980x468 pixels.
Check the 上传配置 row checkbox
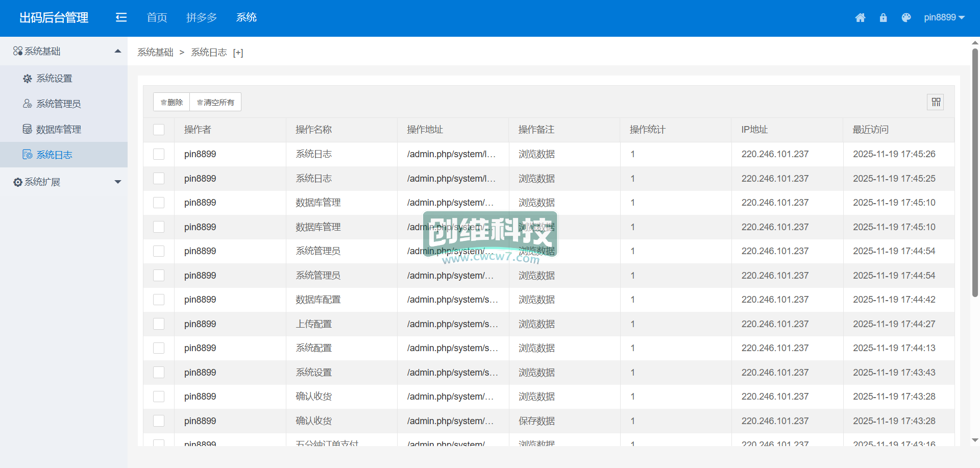point(159,324)
